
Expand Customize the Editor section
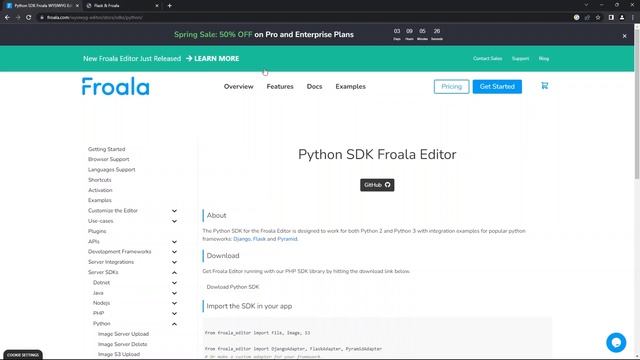tap(174, 211)
